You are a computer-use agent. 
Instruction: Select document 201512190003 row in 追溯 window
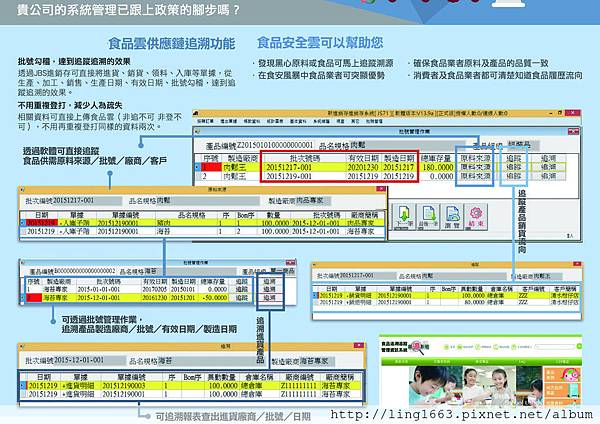pyautogui.click(x=191, y=385)
